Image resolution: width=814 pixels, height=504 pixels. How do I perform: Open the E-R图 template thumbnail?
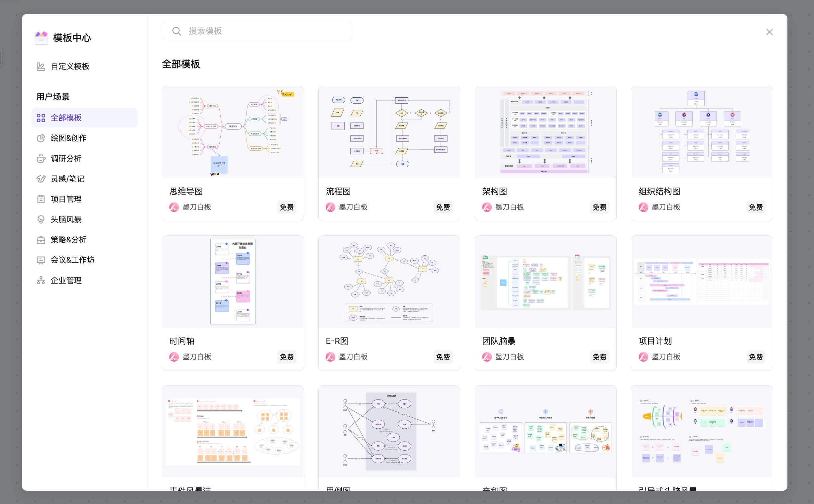(389, 282)
